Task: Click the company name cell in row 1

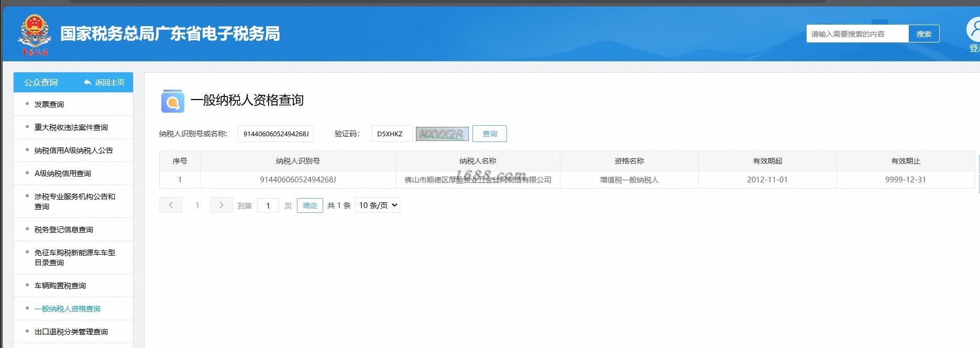Action: pos(478,180)
